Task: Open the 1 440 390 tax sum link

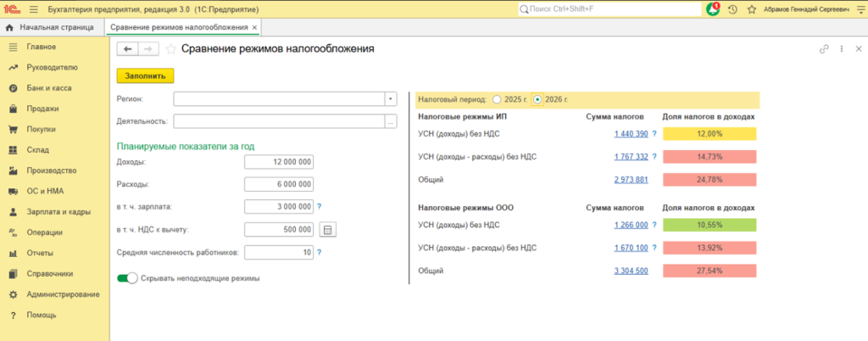Action: click(x=629, y=134)
